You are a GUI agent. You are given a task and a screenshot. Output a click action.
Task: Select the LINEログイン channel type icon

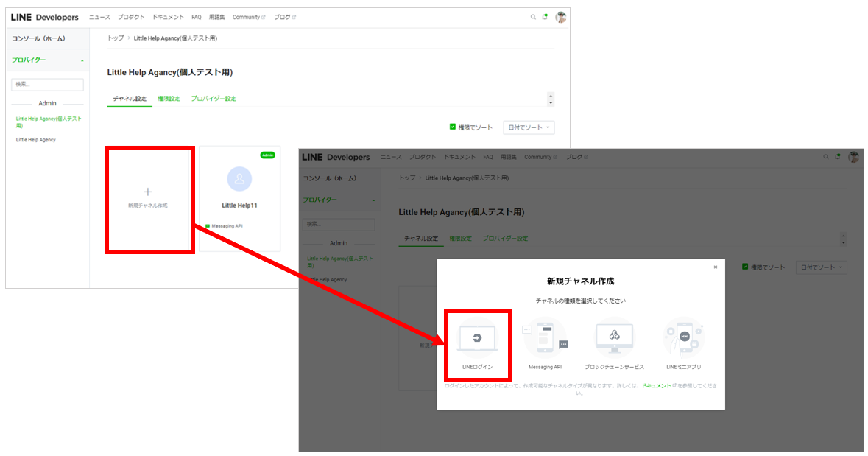(x=478, y=338)
